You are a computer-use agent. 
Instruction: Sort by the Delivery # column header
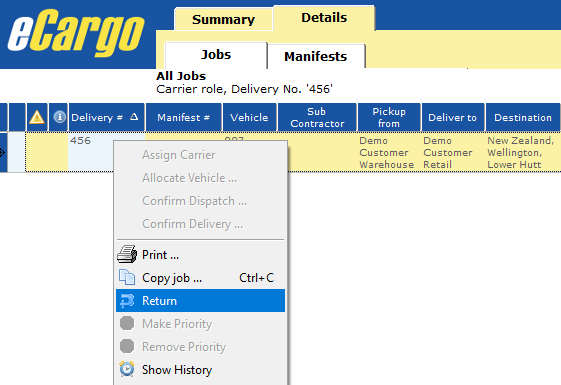107,117
